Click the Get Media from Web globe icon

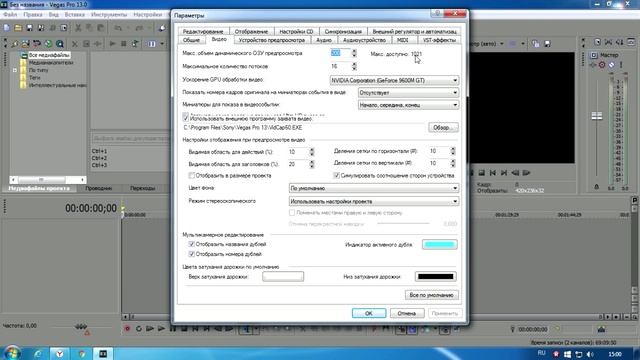click(48, 44)
